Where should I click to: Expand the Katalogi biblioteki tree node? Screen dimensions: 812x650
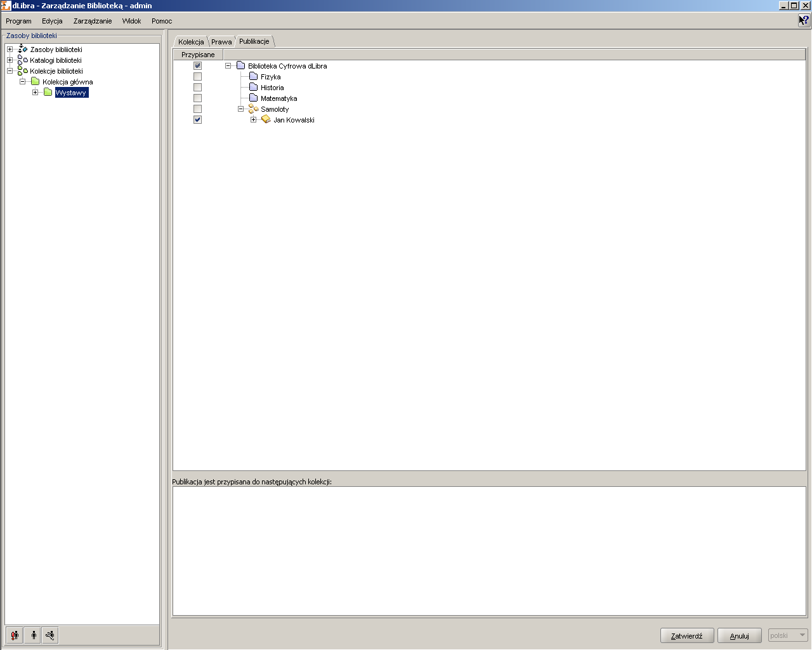(10, 60)
